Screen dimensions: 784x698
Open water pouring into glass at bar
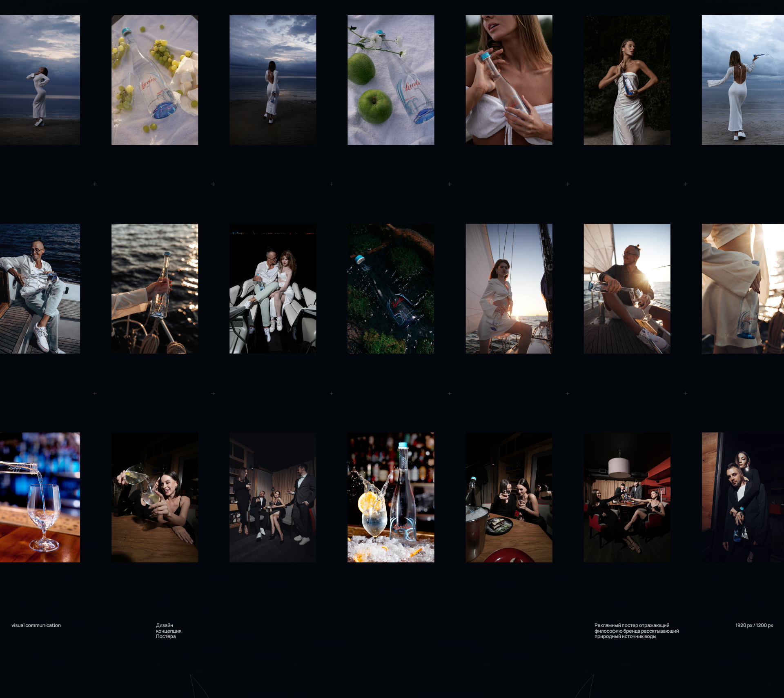tap(40, 497)
